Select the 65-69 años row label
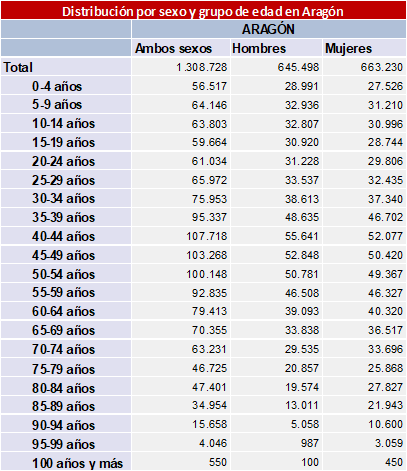 64,330
